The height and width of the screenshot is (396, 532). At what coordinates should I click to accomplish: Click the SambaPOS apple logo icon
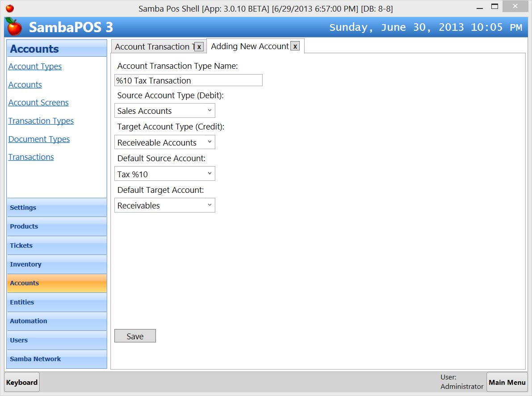(x=13, y=27)
